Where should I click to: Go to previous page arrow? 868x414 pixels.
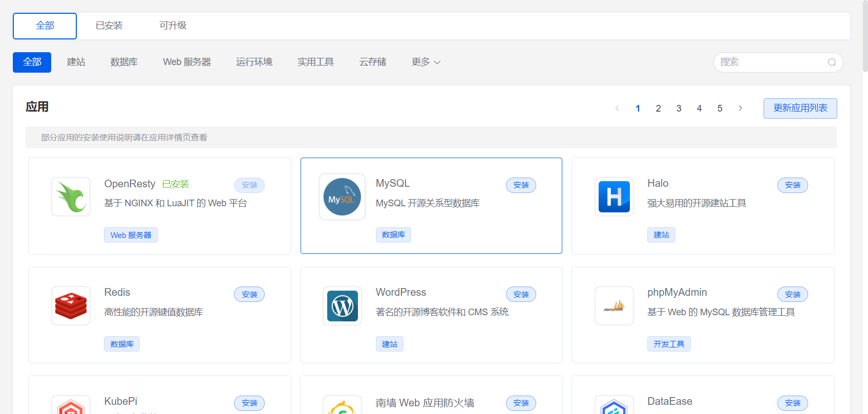pos(617,108)
